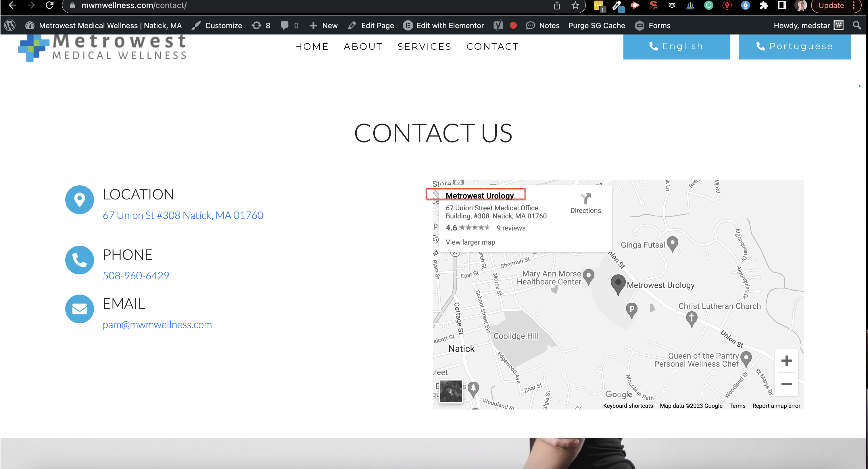The height and width of the screenshot is (469, 868).
Task: Open the admin bar search magnifier
Action: (x=857, y=26)
